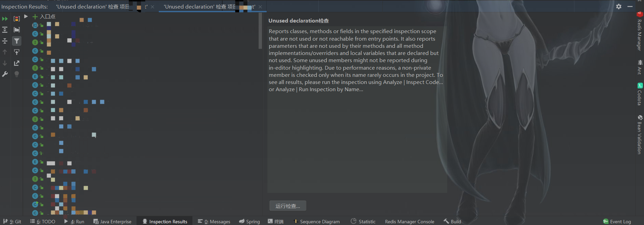Open inspection settings via the wrench icon

(5, 74)
